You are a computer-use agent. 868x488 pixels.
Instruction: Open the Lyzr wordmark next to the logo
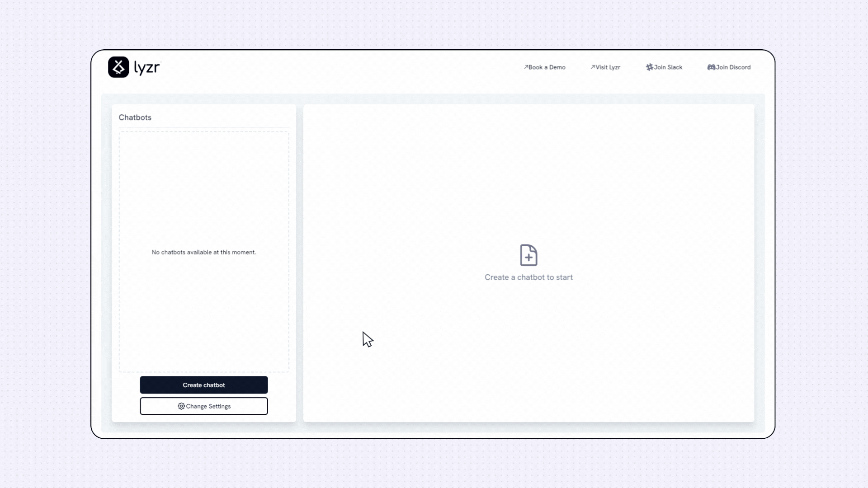pyautogui.click(x=146, y=67)
